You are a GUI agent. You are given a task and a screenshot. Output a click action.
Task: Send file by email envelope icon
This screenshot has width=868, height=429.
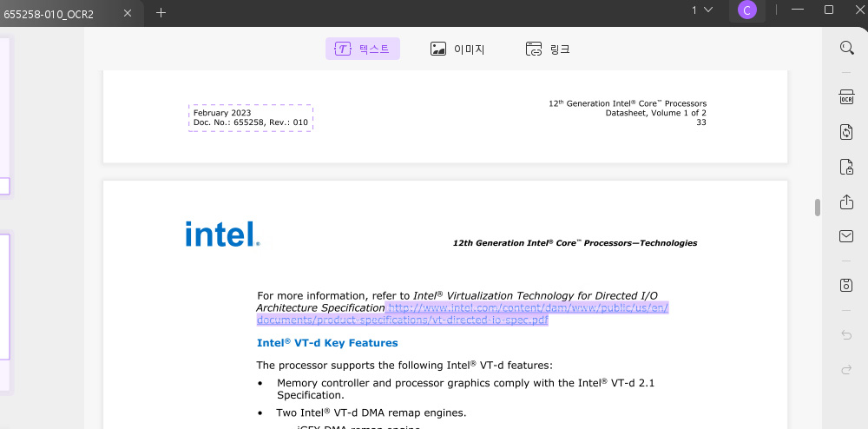pos(846,236)
